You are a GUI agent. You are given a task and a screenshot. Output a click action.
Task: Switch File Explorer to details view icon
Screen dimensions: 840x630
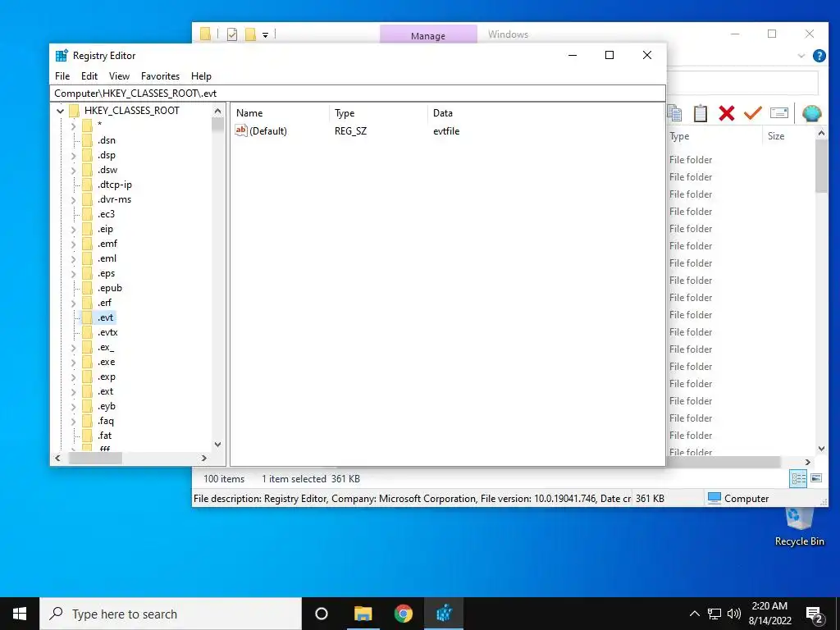point(798,478)
